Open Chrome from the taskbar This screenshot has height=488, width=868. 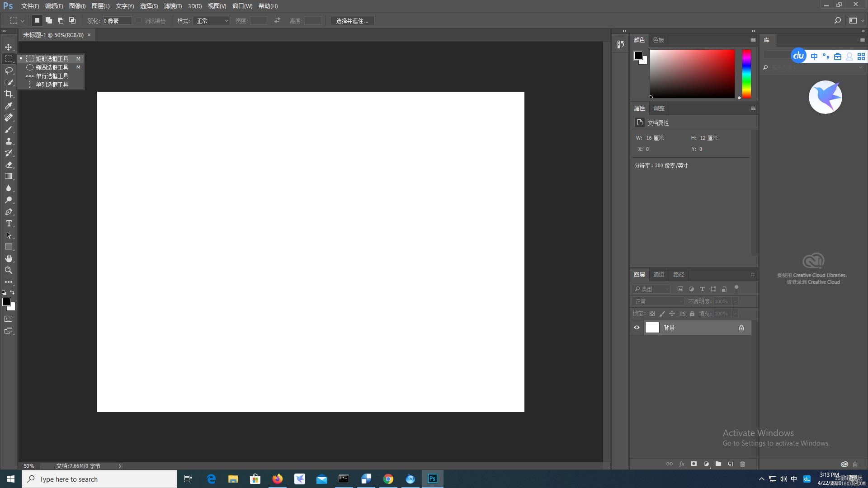[388, 479]
